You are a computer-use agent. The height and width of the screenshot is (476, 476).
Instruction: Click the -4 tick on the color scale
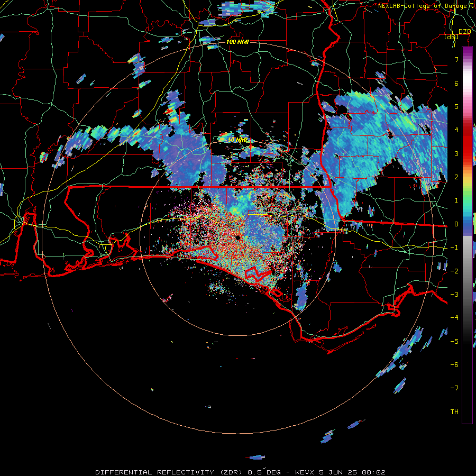tap(454, 318)
